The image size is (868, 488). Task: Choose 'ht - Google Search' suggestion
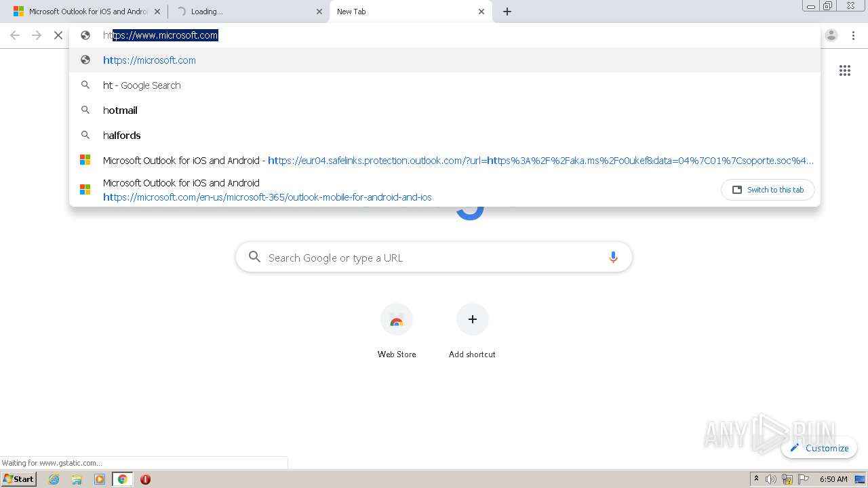(x=445, y=85)
